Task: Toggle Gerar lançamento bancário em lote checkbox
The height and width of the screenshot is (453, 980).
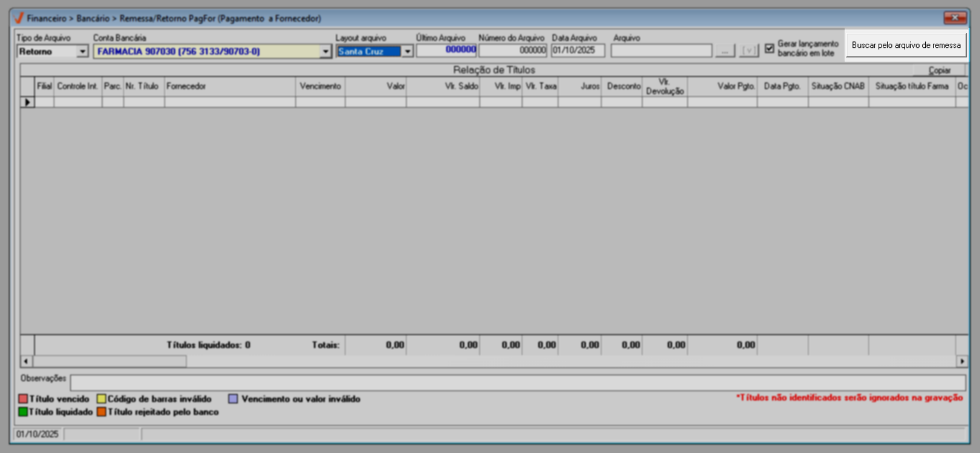Action: coord(769,48)
